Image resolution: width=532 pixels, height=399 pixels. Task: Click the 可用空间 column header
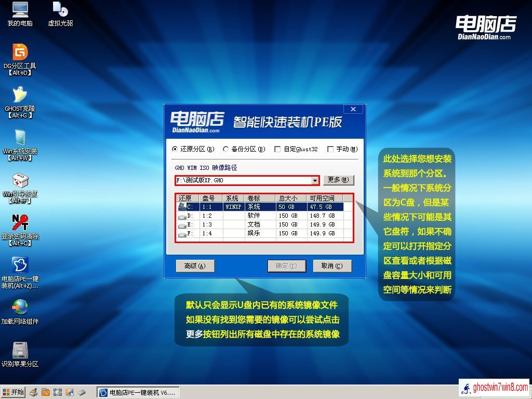pyautogui.click(x=324, y=198)
